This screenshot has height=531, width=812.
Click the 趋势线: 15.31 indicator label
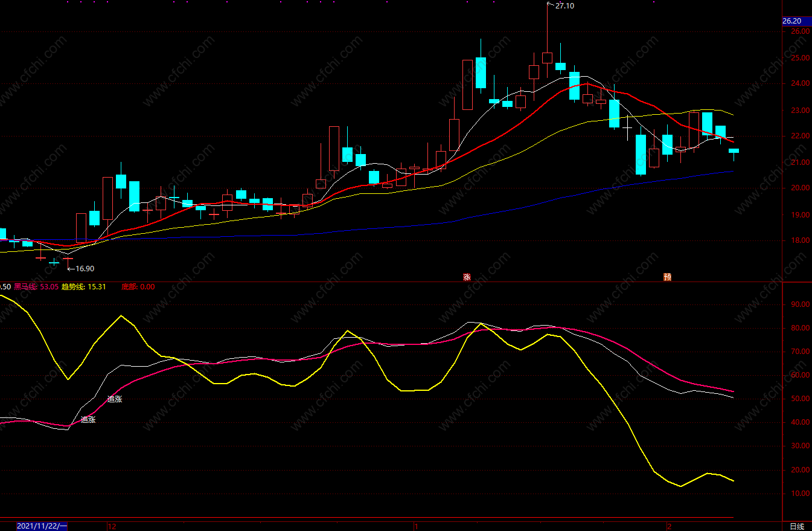(84, 287)
